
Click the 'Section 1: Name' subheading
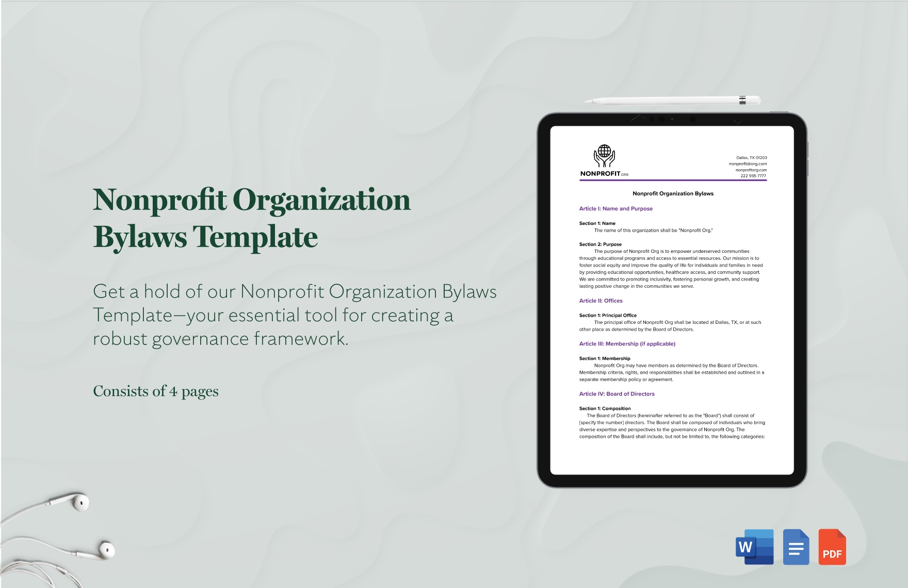coord(597,223)
